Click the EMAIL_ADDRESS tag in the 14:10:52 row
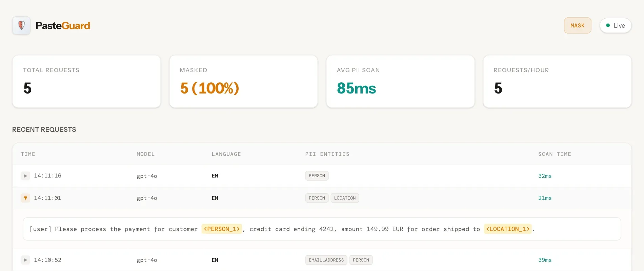 pos(326,260)
